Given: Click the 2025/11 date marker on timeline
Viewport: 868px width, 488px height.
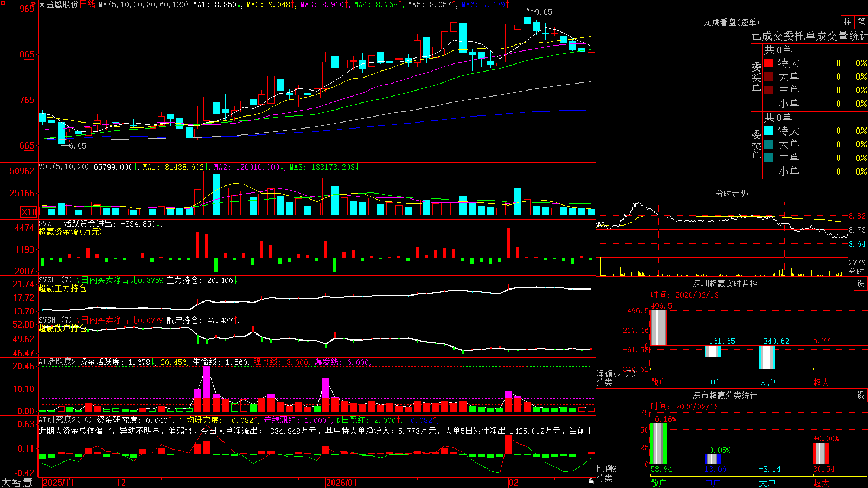Looking at the screenshot, I should [58, 483].
